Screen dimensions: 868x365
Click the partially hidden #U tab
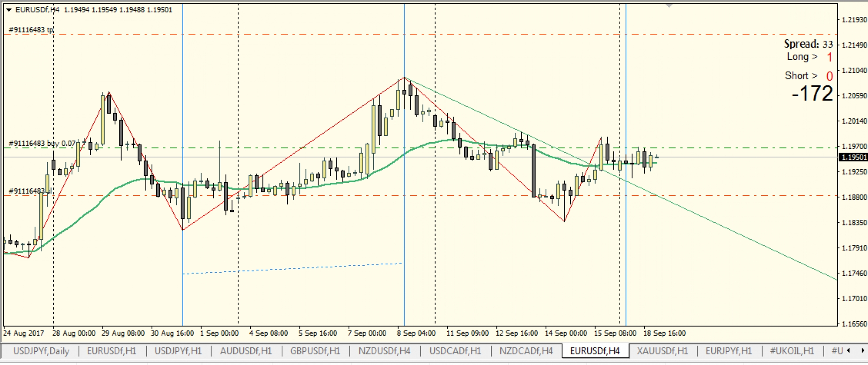pos(837,351)
